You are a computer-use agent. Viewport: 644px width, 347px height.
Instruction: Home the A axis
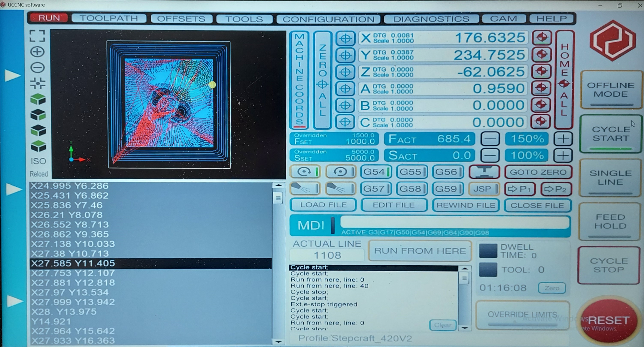pyautogui.click(x=541, y=88)
